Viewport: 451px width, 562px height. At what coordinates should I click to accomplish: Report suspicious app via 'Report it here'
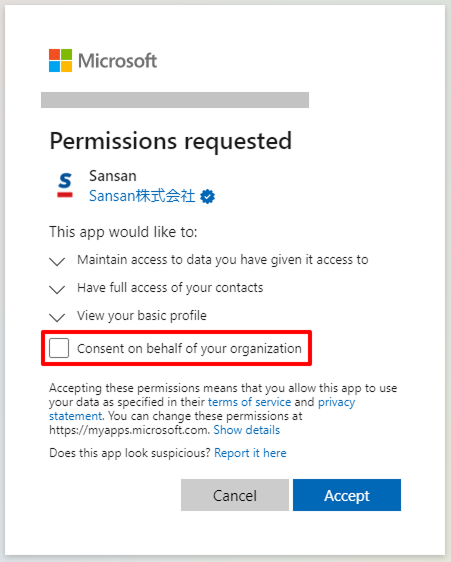[250, 453]
